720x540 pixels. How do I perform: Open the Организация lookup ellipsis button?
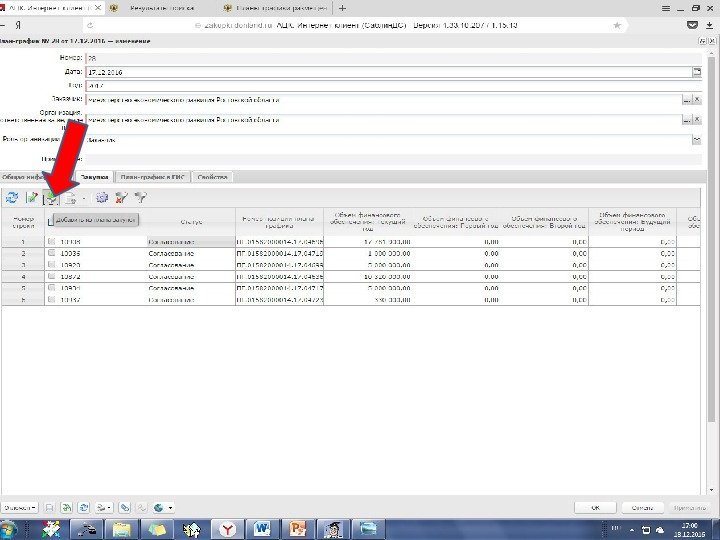coord(686,119)
